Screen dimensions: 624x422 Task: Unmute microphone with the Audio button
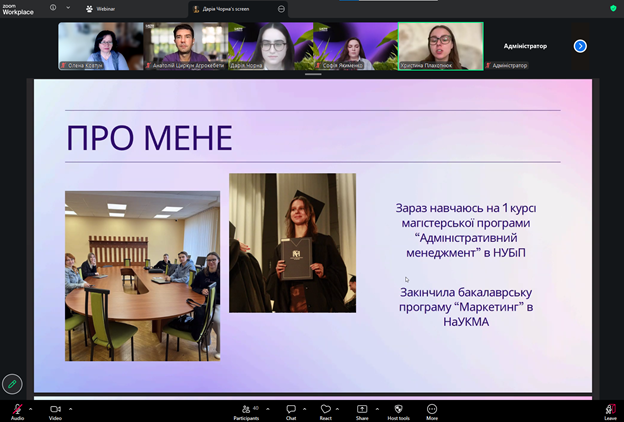[17, 410]
